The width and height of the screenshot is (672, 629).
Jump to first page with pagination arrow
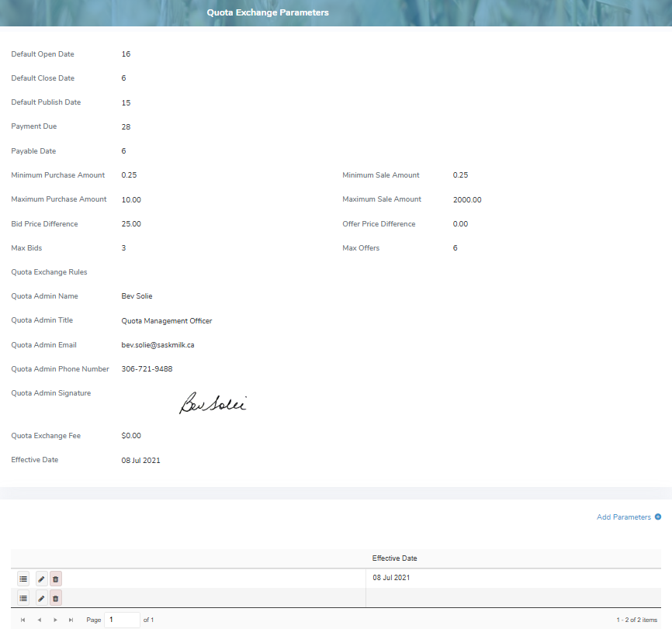pos(22,619)
